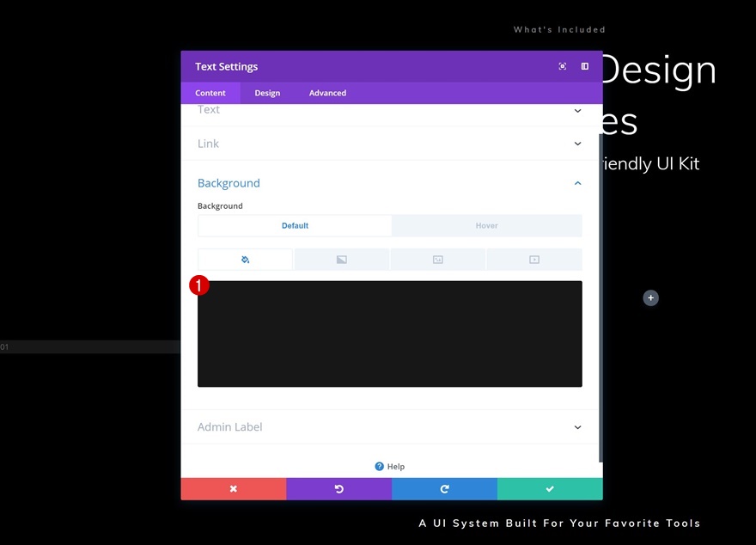Screen dimensions: 756x545
Task: Click "What's Included" text on page
Action: click(559, 30)
